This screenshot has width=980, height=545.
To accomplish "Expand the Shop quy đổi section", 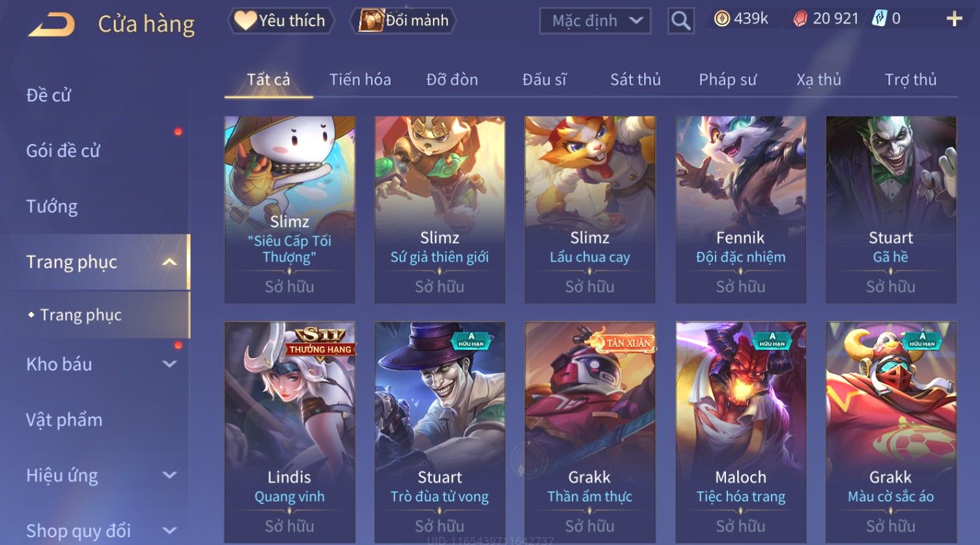I will coord(170,531).
